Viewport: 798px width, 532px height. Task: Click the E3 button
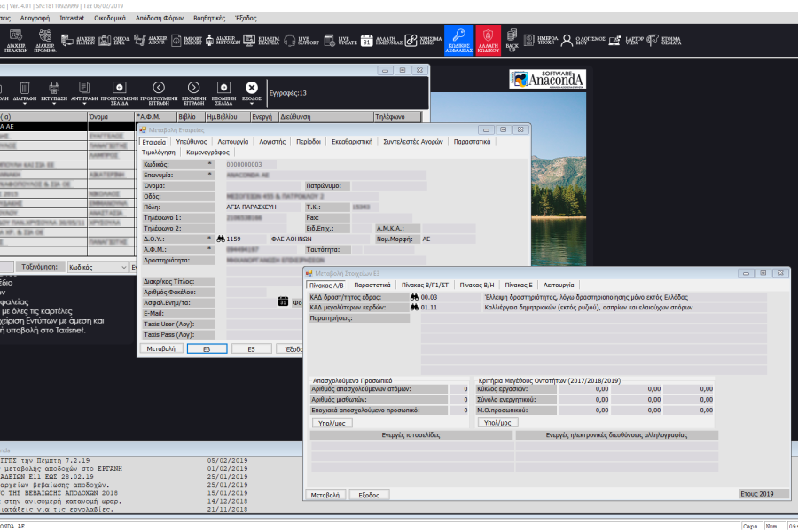pos(207,349)
